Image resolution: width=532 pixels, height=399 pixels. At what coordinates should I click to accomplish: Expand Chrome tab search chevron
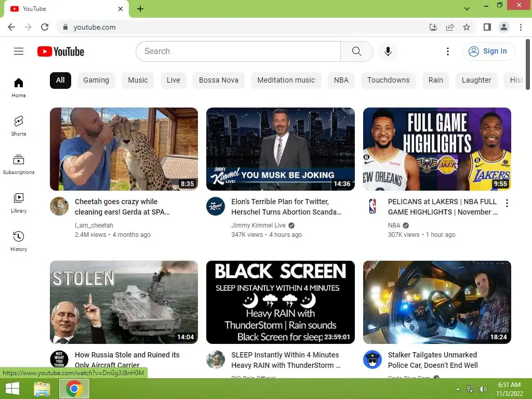(x=467, y=9)
